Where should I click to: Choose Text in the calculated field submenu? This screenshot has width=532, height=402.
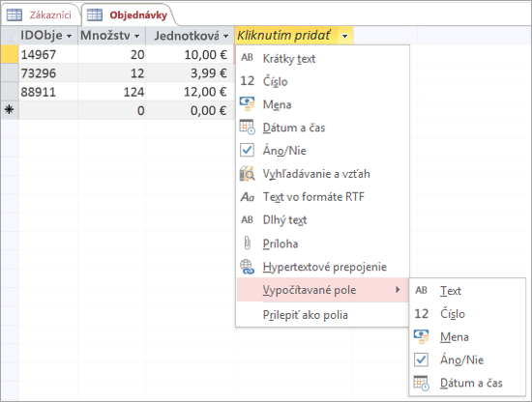467,291
